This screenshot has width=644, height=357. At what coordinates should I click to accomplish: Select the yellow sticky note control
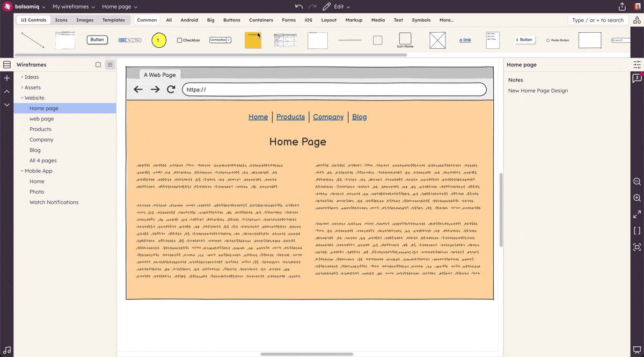tap(253, 40)
